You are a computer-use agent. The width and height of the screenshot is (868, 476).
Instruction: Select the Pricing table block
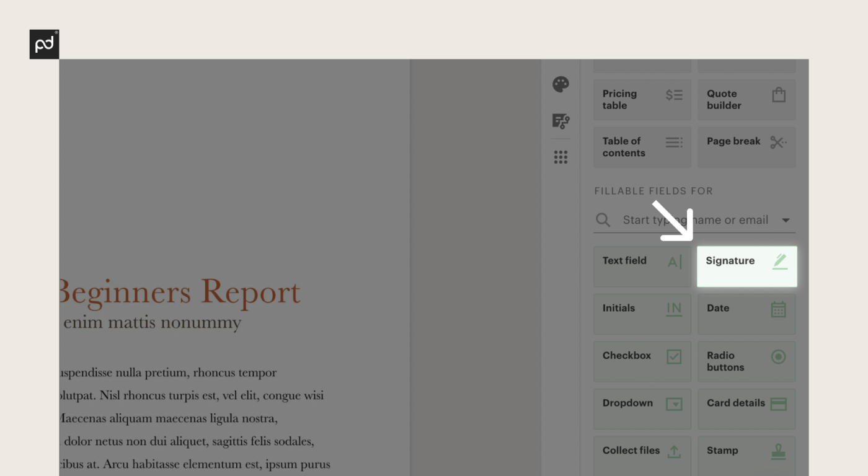point(642,100)
